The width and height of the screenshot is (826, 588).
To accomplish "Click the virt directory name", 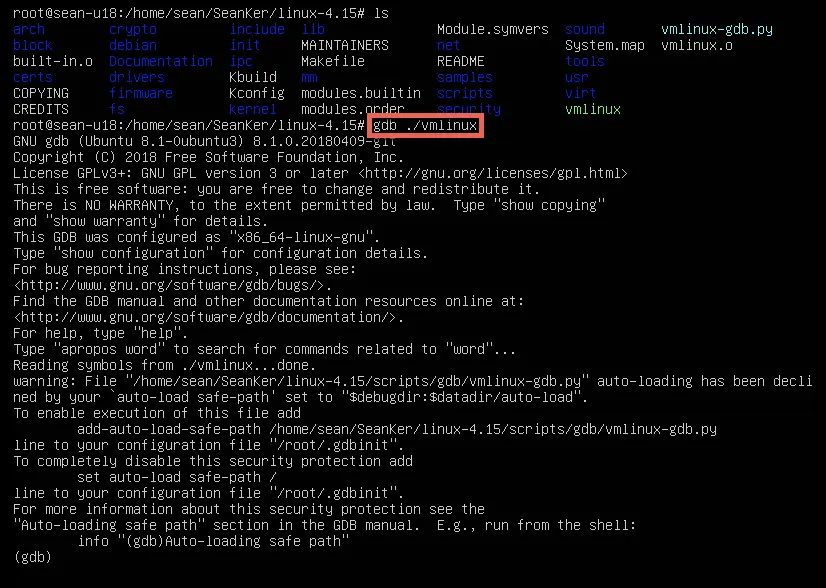I will pyautogui.click(x=581, y=93).
